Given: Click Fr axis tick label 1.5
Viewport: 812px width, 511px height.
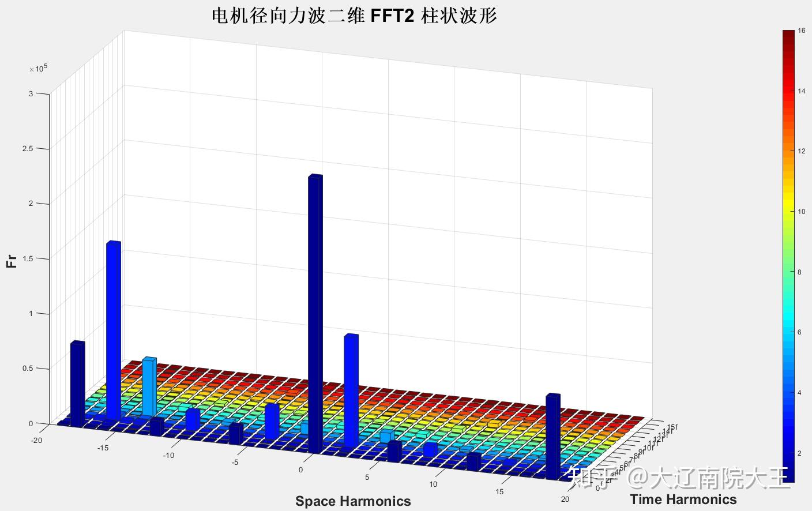Looking at the screenshot, I should point(28,258).
